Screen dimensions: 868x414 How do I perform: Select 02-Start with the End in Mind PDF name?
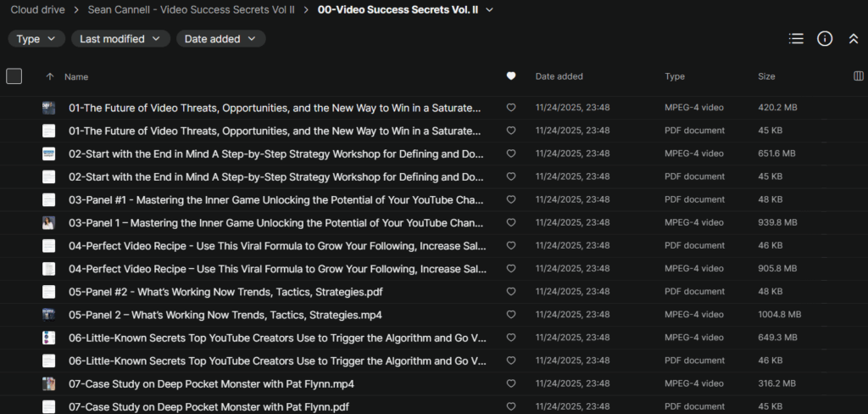click(276, 176)
